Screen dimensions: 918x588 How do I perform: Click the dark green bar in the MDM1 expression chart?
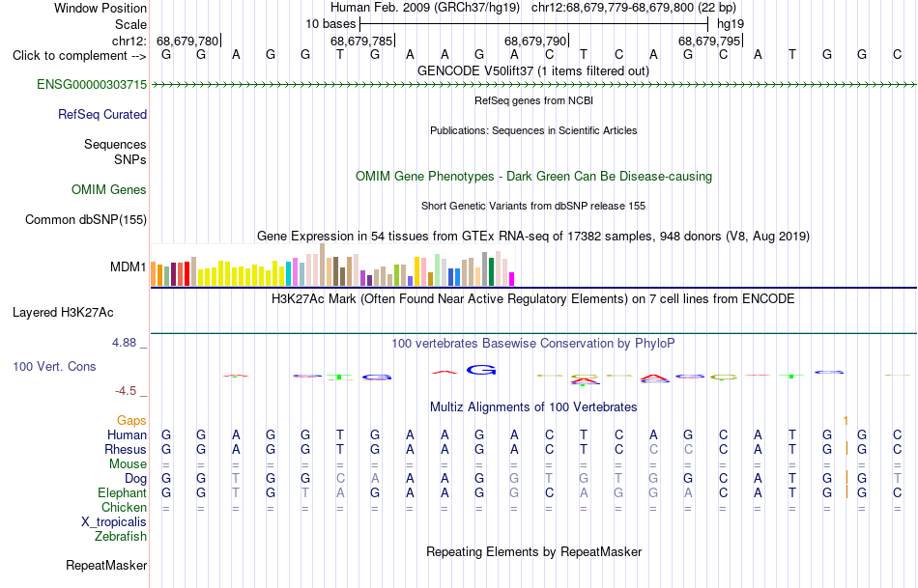click(491, 272)
